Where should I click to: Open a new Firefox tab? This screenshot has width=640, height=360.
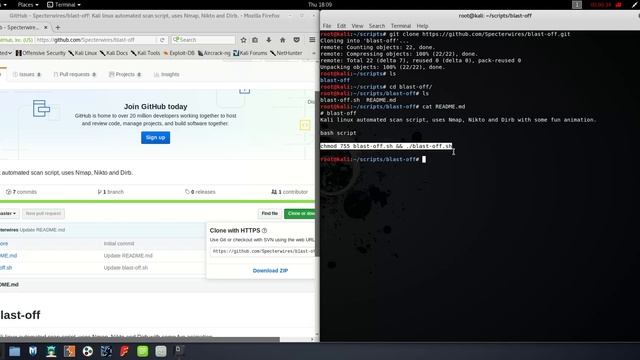tap(58, 27)
